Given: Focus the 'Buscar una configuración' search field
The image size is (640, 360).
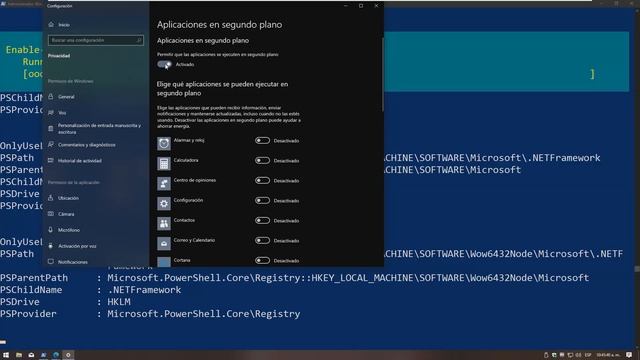Looking at the screenshot, I should tap(96, 40).
